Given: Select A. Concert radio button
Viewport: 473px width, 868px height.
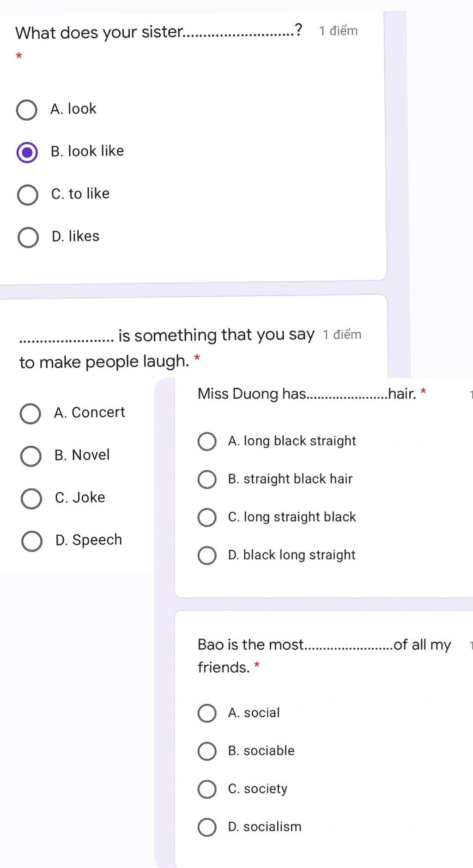Looking at the screenshot, I should [x=30, y=413].
